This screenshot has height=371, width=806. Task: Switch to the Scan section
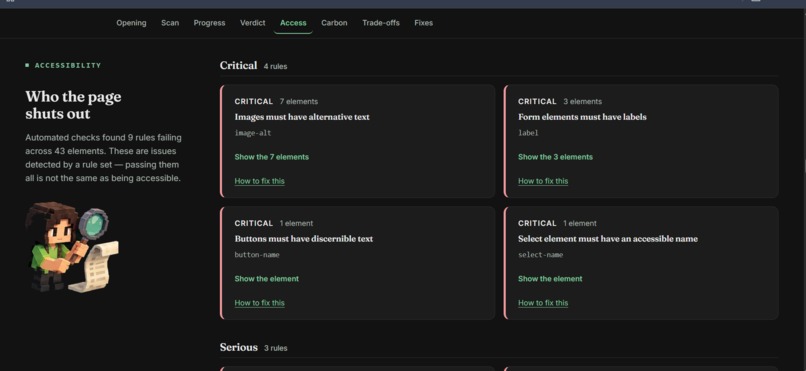(170, 23)
